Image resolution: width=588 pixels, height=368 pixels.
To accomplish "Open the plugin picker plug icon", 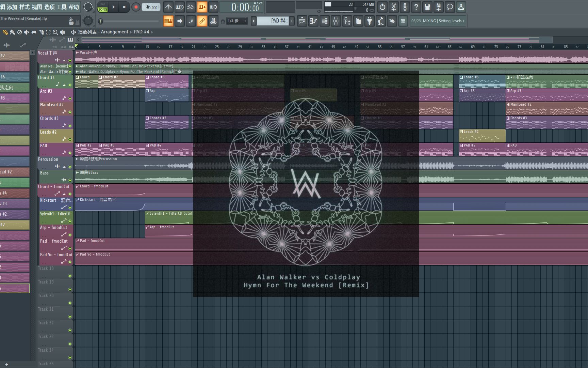I will (370, 21).
